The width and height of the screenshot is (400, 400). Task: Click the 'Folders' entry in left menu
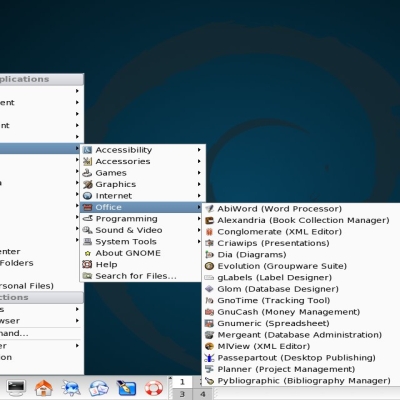tap(41, 263)
